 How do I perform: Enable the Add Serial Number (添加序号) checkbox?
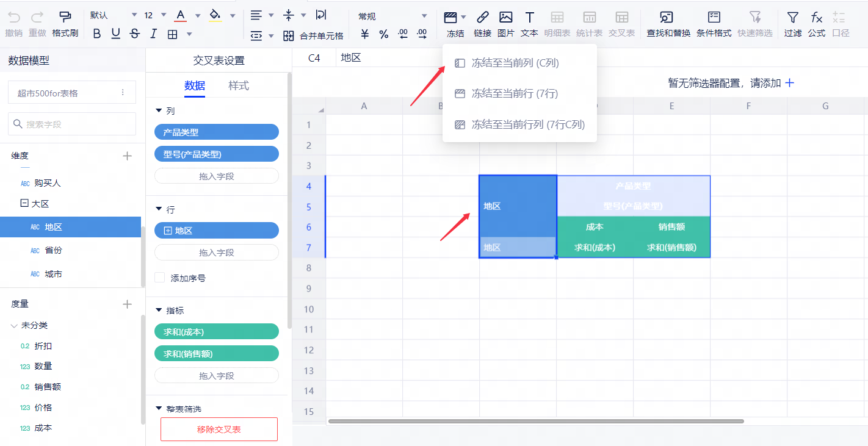point(160,278)
